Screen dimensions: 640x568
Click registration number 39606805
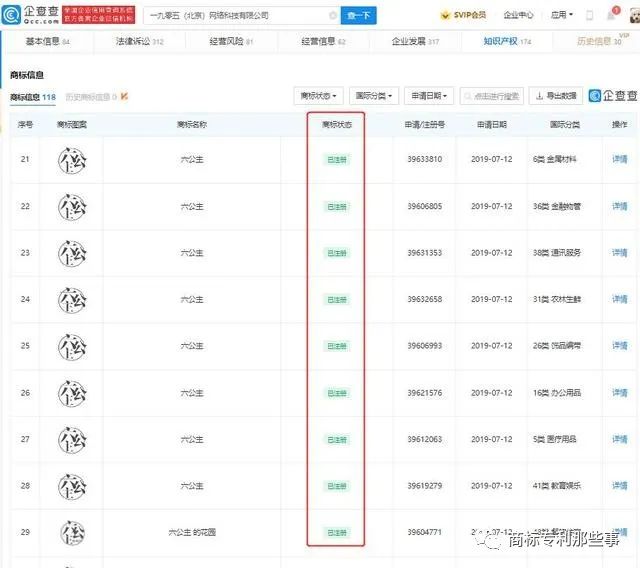(x=424, y=206)
